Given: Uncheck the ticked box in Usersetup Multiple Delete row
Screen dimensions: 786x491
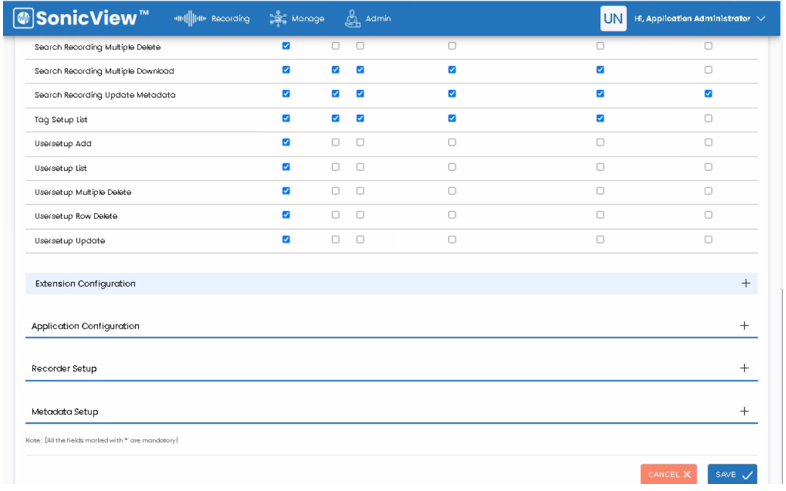Looking at the screenshot, I should click(x=286, y=191).
